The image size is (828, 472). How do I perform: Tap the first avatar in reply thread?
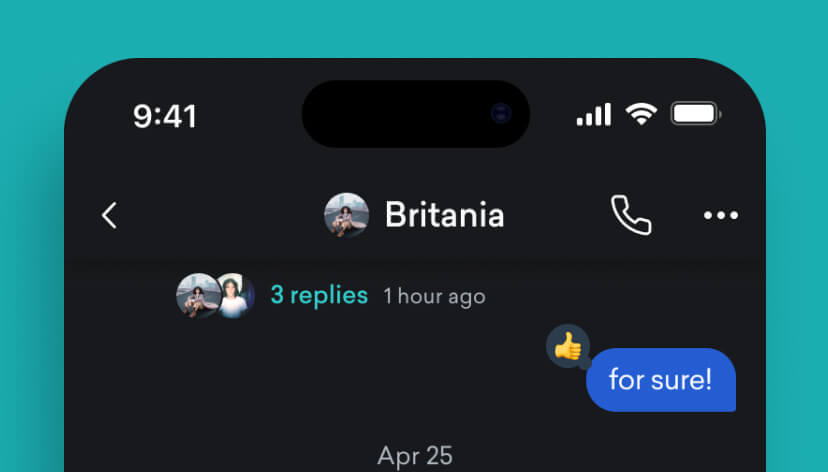197,296
